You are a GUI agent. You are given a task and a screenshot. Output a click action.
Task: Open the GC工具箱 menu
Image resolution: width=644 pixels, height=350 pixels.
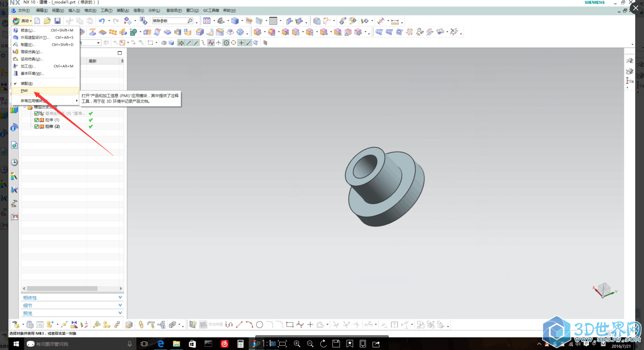tap(211, 10)
